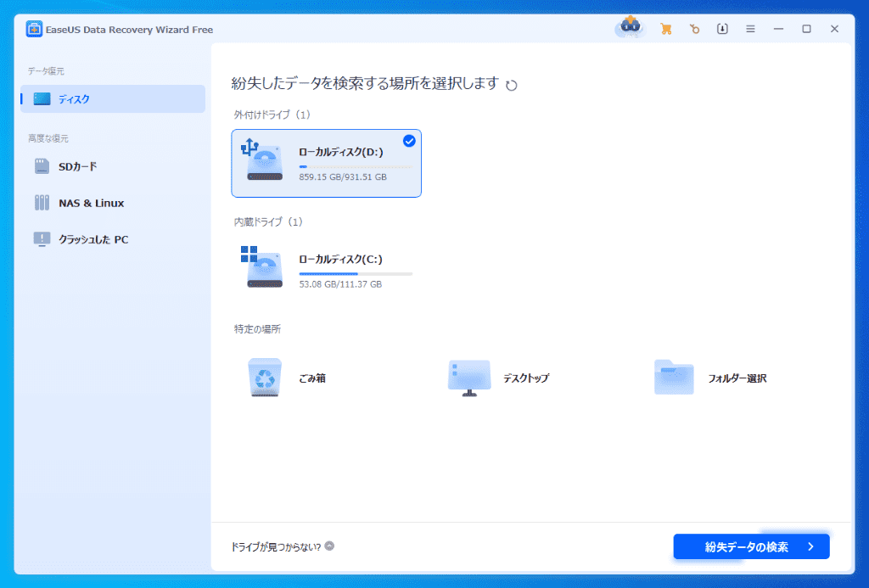Viewport: 869px width, 588px height.
Task: Click the desktop monitor icon
Action: (468, 378)
